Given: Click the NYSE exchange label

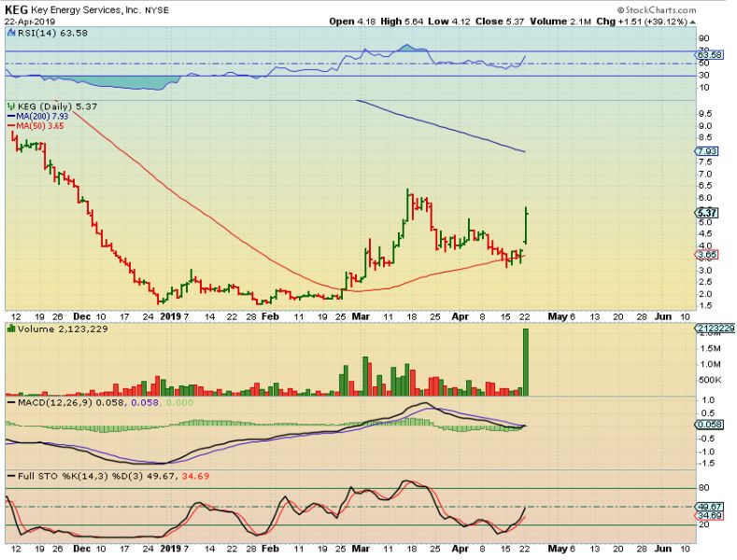Looking at the screenshot, I should (x=157, y=10).
